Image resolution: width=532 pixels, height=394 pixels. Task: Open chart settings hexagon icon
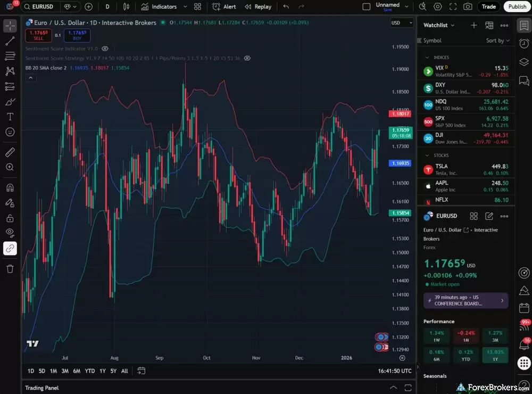[x=438, y=6]
